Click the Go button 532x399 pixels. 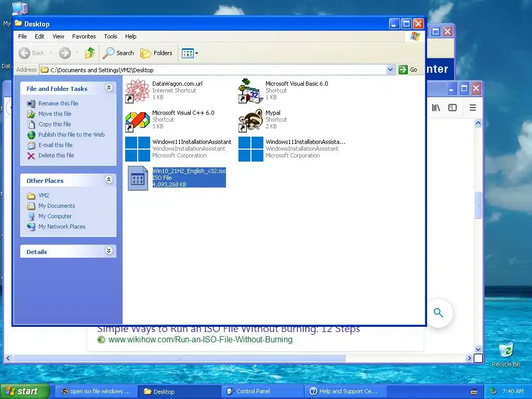(408, 70)
